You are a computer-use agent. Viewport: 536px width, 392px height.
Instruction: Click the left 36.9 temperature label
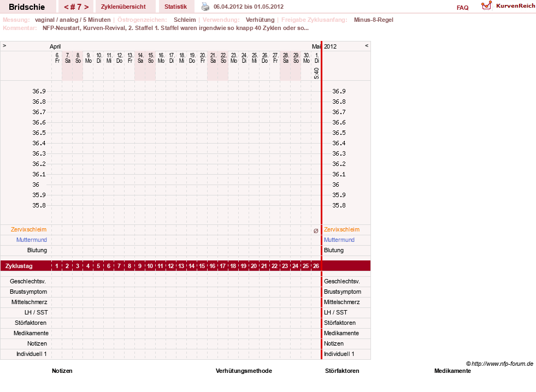click(39, 91)
